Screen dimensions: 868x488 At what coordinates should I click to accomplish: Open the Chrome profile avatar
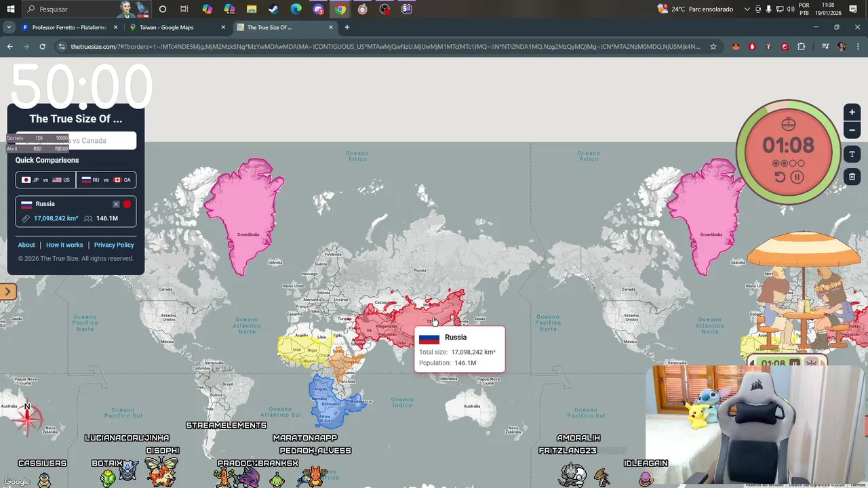tap(842, 47)
